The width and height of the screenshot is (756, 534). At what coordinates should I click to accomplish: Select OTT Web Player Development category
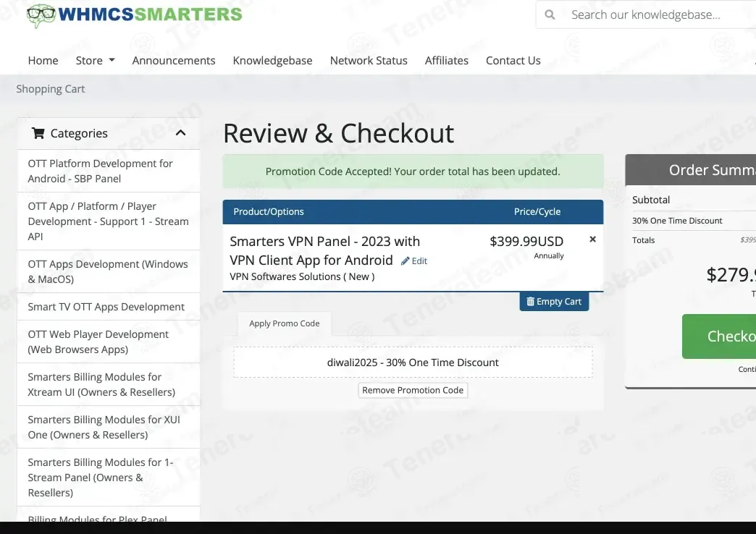coord(109,342)
